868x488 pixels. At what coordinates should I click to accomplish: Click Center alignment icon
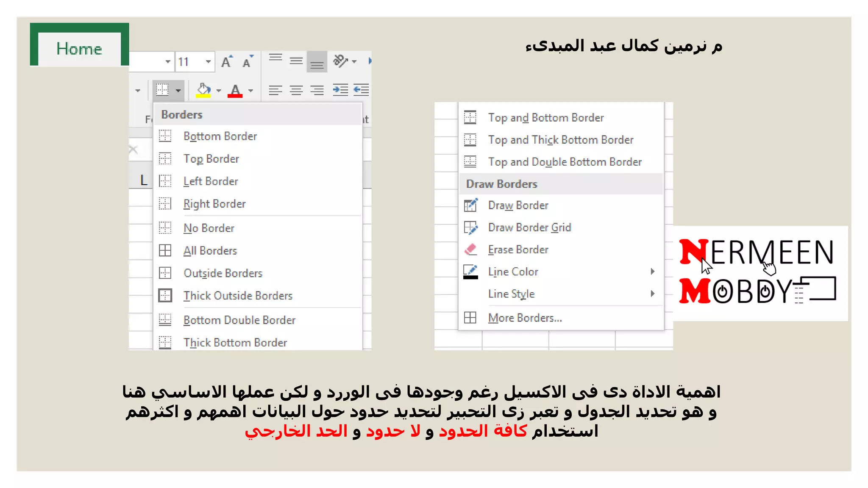coord(296,90)
